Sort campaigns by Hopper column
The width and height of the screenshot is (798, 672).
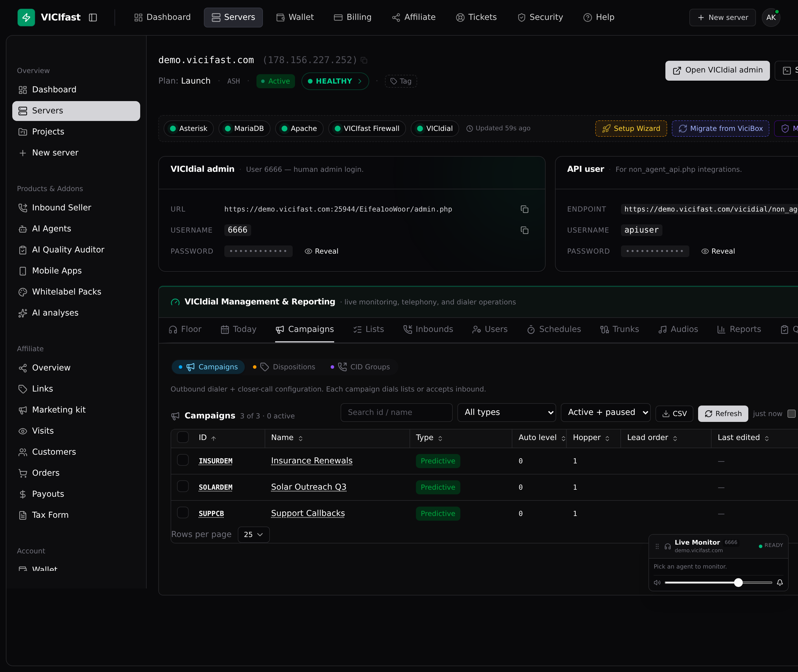[x=591, y=438]
